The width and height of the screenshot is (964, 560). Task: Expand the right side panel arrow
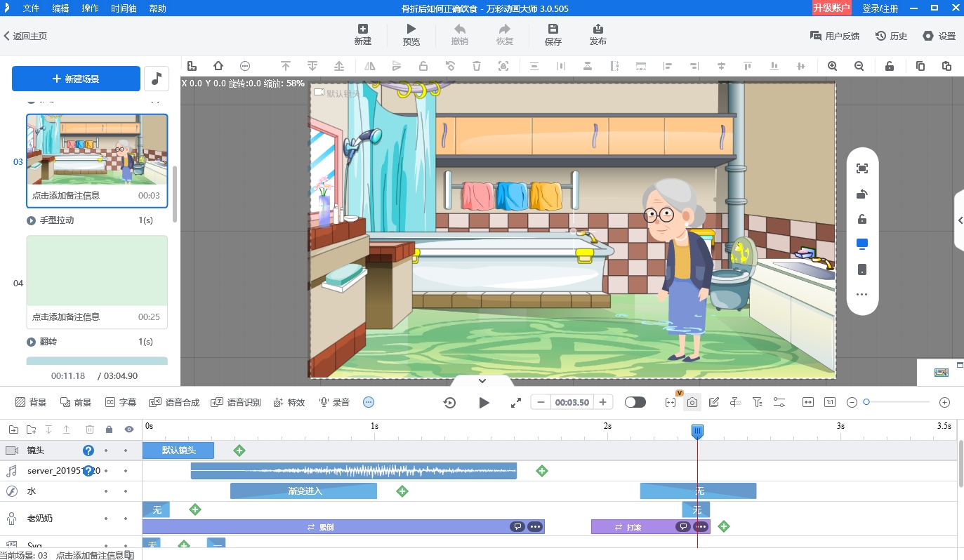coord(959,220)
